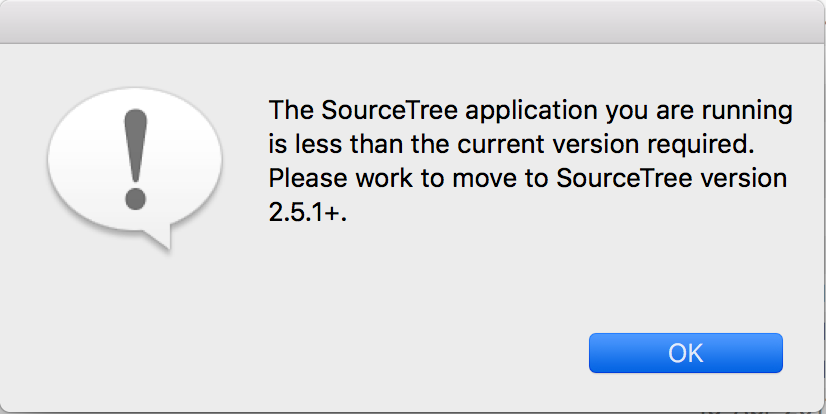Click the word 'The' starting the message
The image size is (826, 414).
[x=292, y=111]
